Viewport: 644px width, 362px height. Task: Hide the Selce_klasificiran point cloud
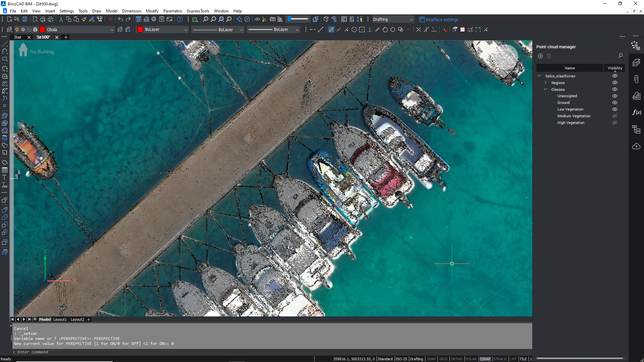[x=615, y=76]
